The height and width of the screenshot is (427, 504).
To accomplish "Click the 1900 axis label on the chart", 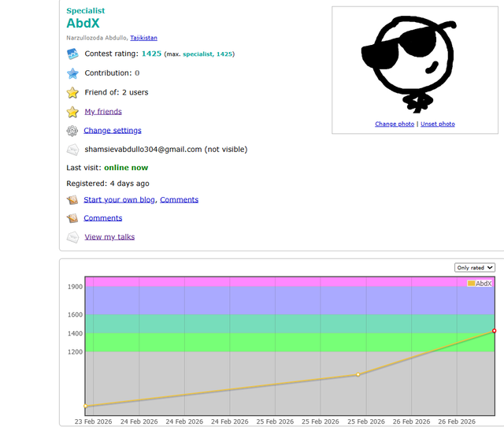I will (x=76, y=287).
